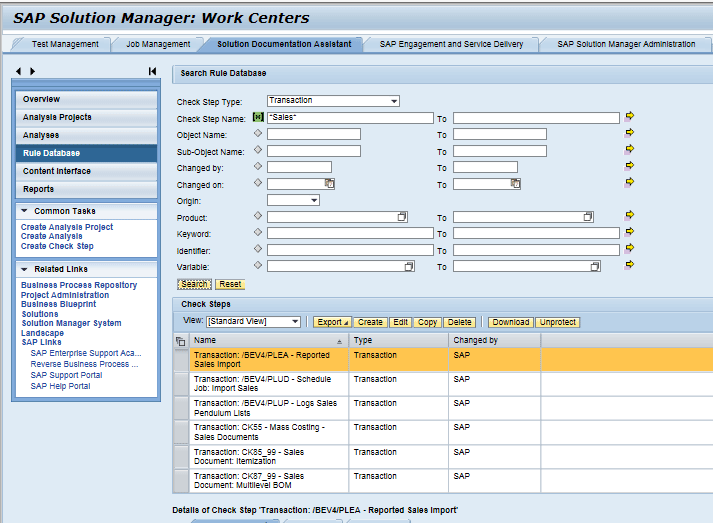The height and width of the screenshot is (523, 713).
Task: Click the Changed by column header
Action: coord(494,340)
